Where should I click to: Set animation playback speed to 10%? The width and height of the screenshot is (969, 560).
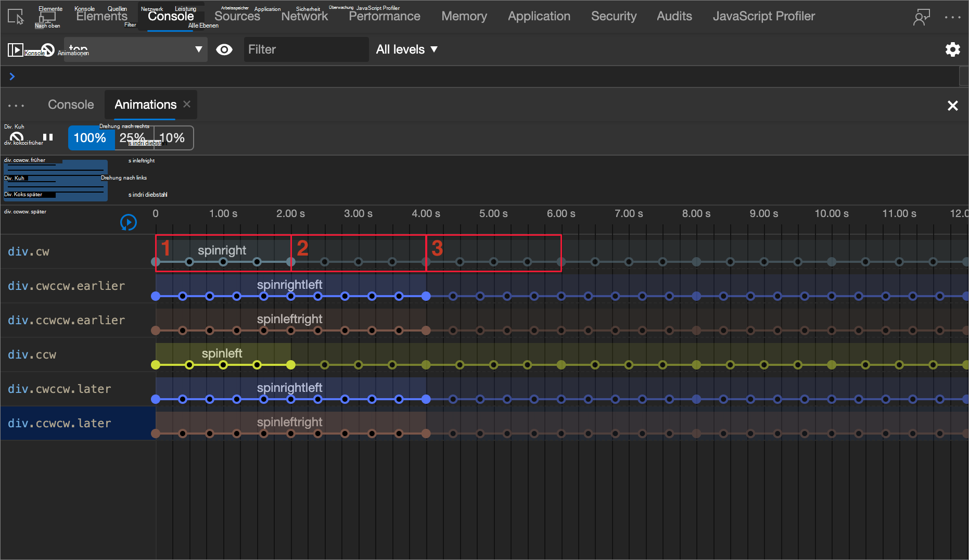(x=173, y=137)
